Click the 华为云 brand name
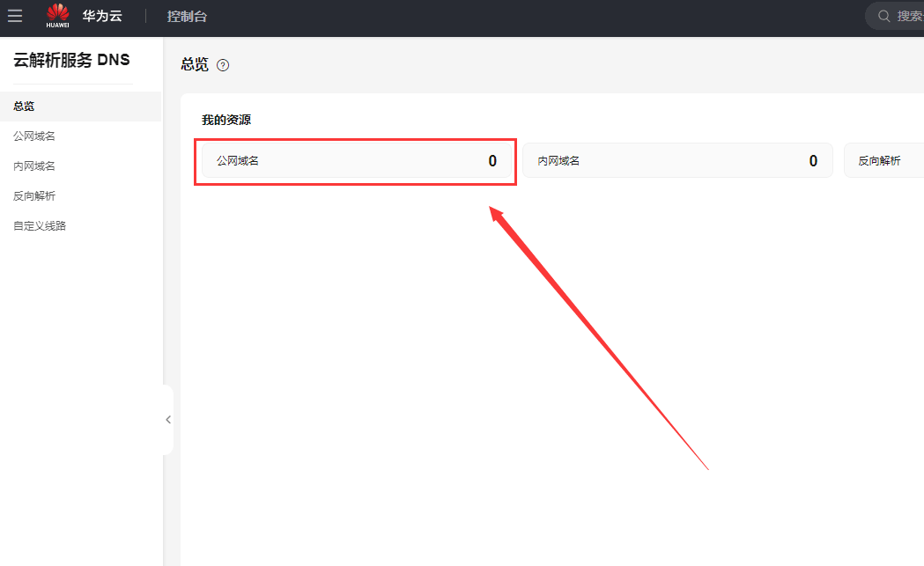The height and width of the screenshot is (566, 924). 102,16
